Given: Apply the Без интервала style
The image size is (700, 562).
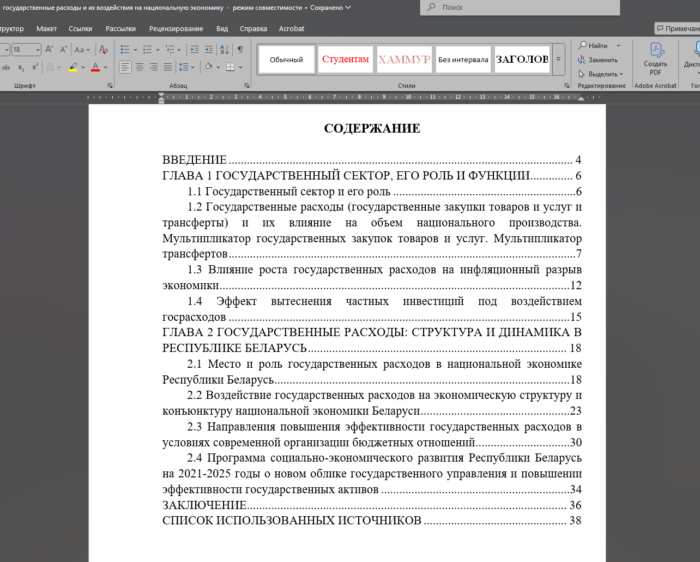Looking at the screenshot, I should pyautogui.click(x=463, y=59).
